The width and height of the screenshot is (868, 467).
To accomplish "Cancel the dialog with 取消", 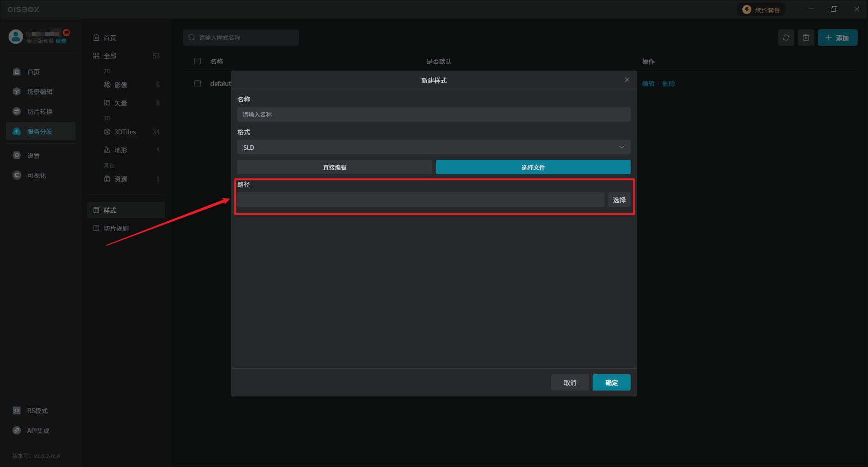I will click(570, 382).
